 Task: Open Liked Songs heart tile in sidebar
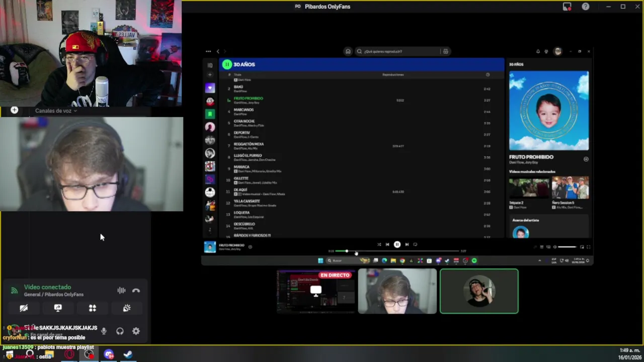210,88
